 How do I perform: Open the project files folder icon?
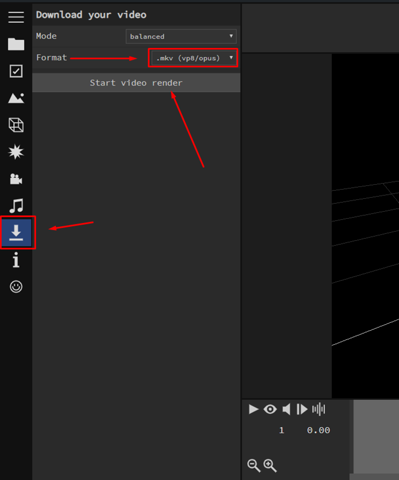point(16,44)
